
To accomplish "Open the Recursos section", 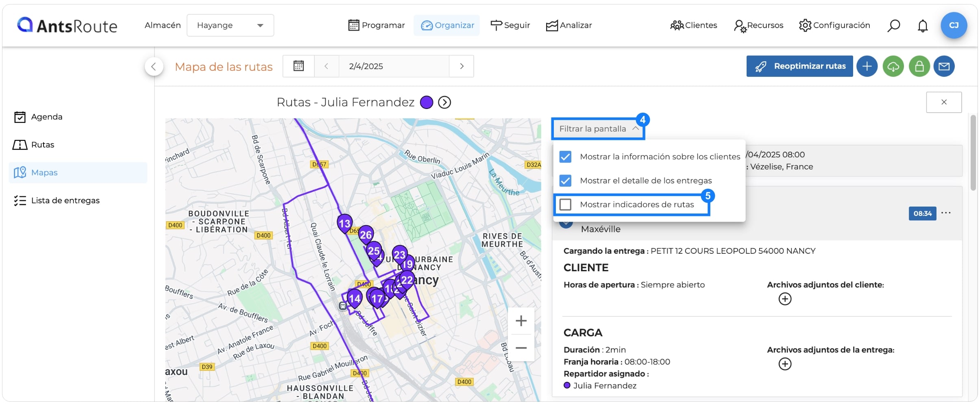I will click(758, 25).
